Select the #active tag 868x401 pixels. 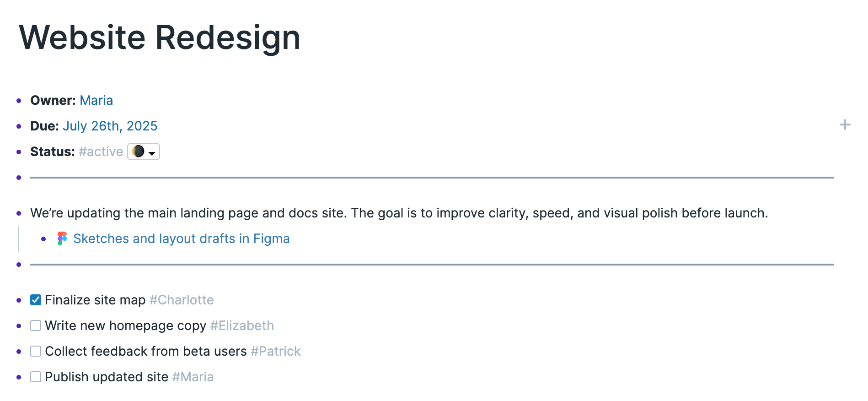point(101,152)
